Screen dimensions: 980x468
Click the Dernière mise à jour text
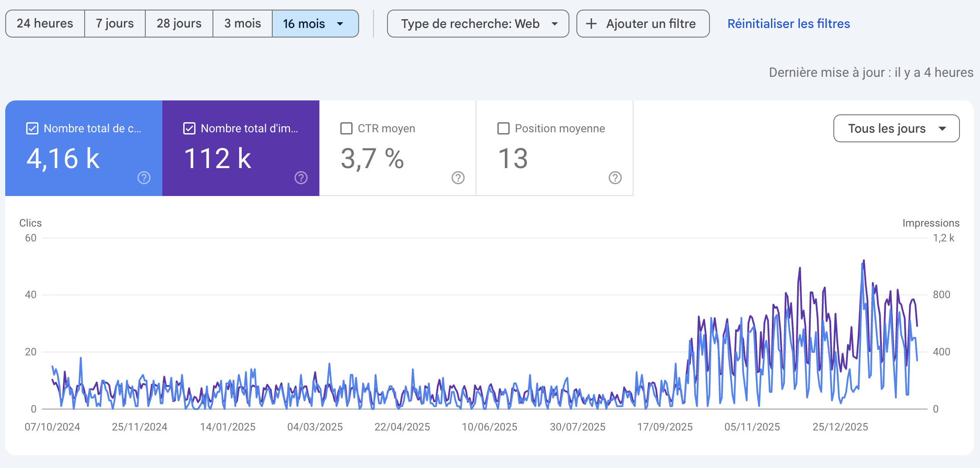(x=871, y=72)
